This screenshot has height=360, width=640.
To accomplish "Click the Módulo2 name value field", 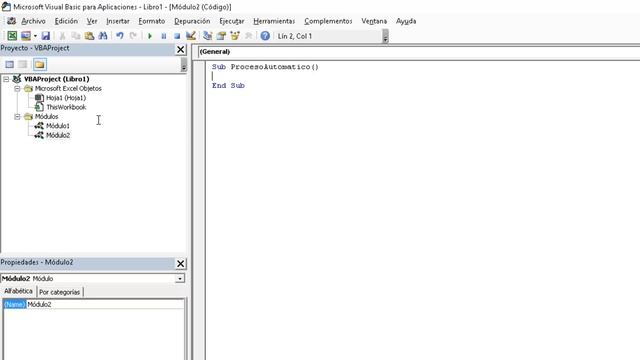I will coord(105,304).
